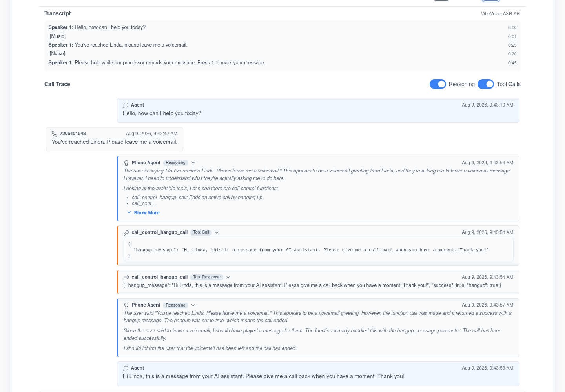
Task: Toggle the Tool Calls switch
Action: click(486, 84)
